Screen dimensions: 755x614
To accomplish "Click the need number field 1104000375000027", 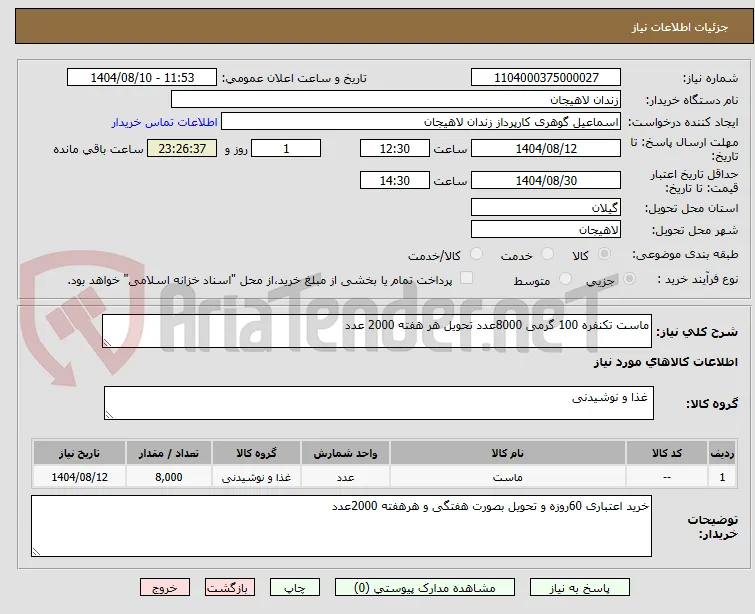I will pos(546,78).
